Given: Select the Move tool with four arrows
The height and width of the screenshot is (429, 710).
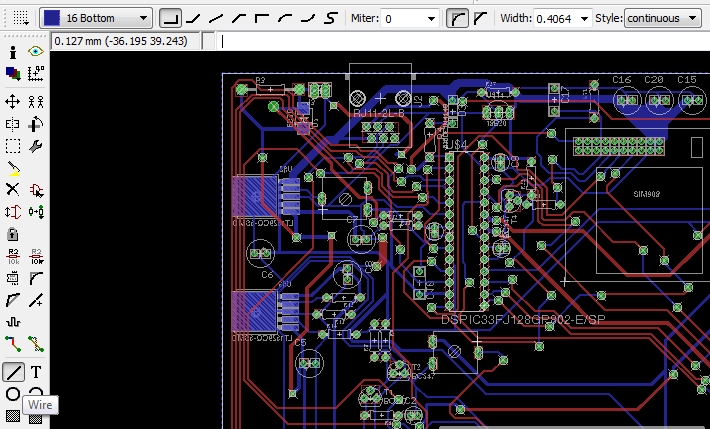Looking at the screenshot, I should pyautogui.click(x=13, y=101).
